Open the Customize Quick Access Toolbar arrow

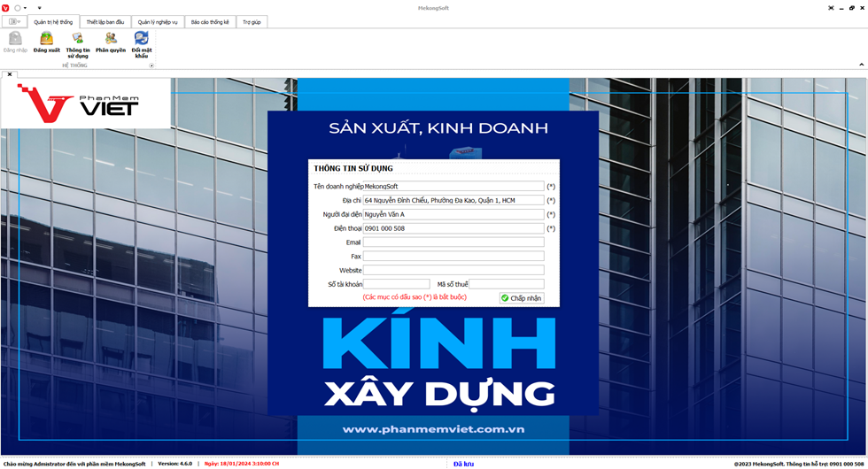[39, 8]
